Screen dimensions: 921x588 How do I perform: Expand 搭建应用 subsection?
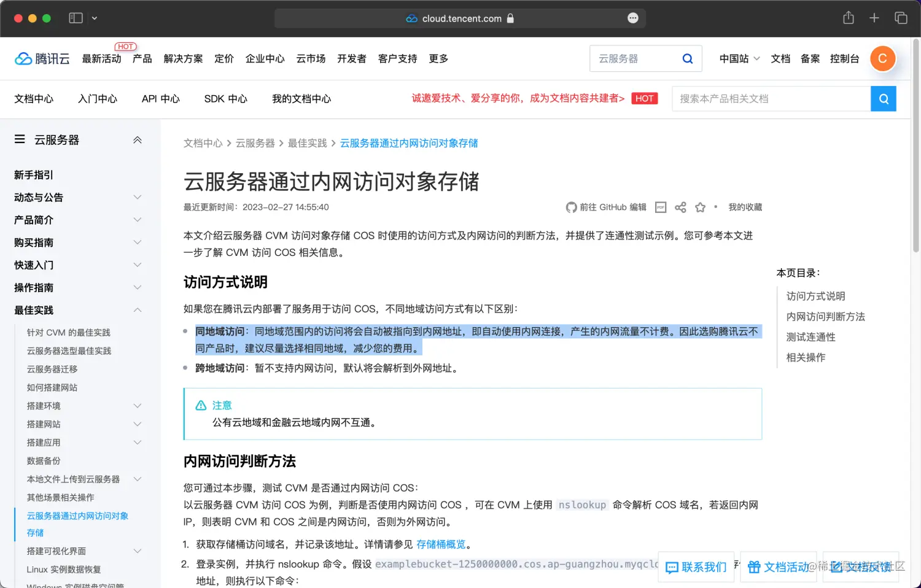coord(138,443)
